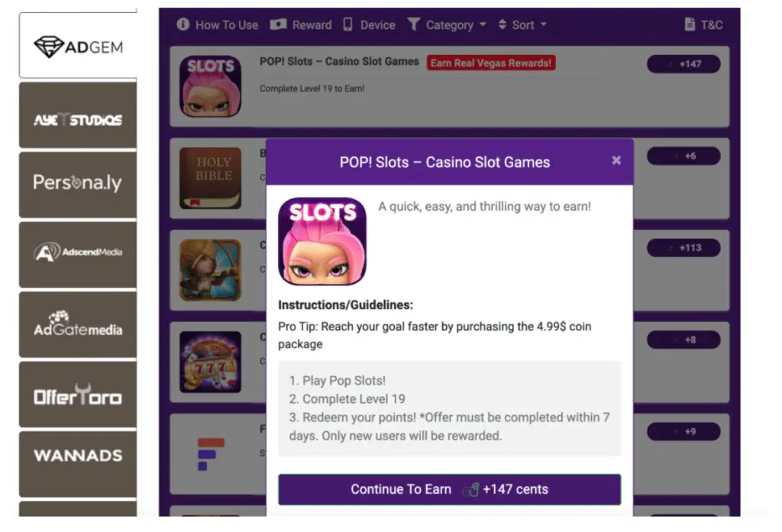Viewport: 782px width, 532px height.
Task: Select the Device phone icon
Action: tap(347, 24)
